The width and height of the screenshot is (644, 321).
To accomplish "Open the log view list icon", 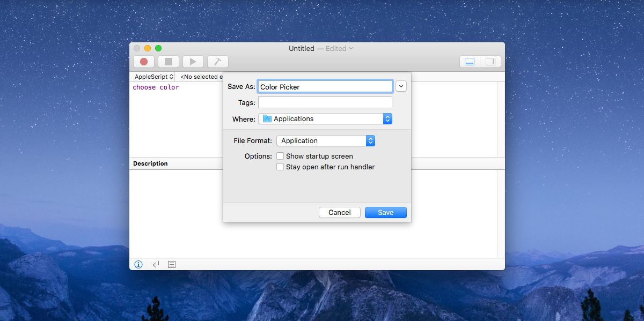I will point(172,264).
